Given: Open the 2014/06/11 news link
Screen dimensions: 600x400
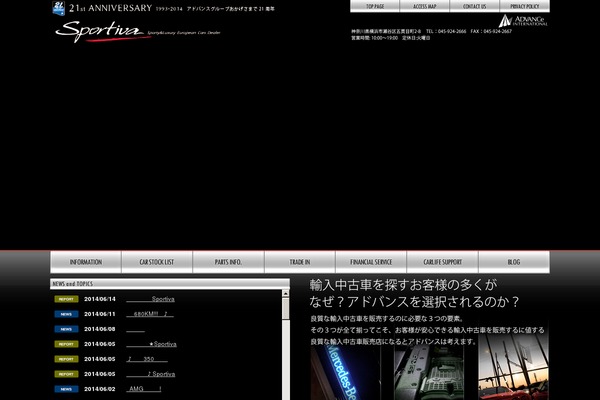Looking at the screenshot, I should (x=150, y=314).
